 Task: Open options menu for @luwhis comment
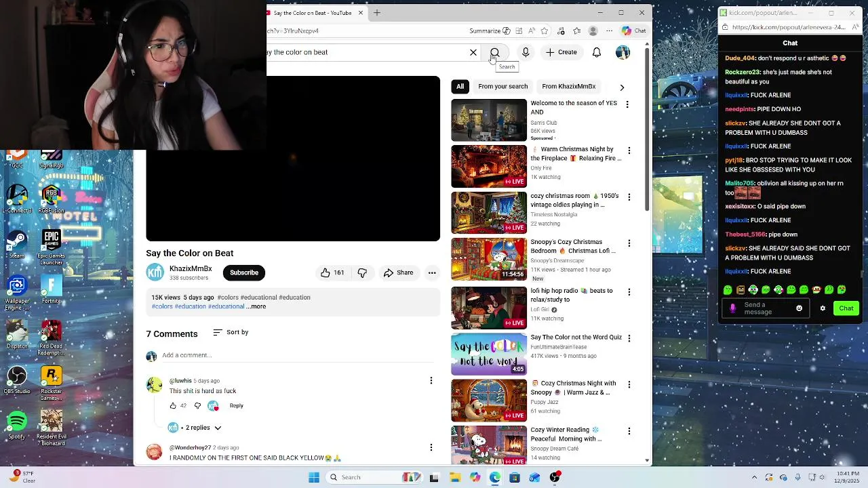click(431, 380)
